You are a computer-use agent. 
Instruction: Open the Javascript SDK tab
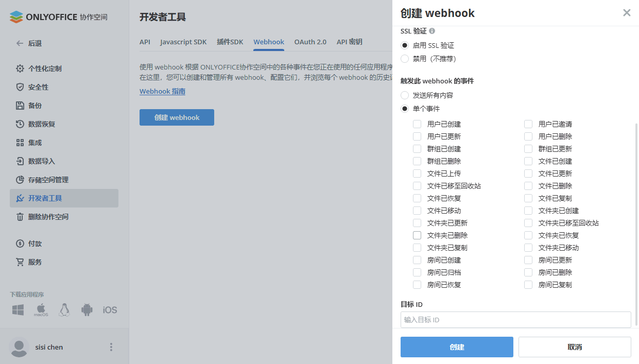coord(183,42)
